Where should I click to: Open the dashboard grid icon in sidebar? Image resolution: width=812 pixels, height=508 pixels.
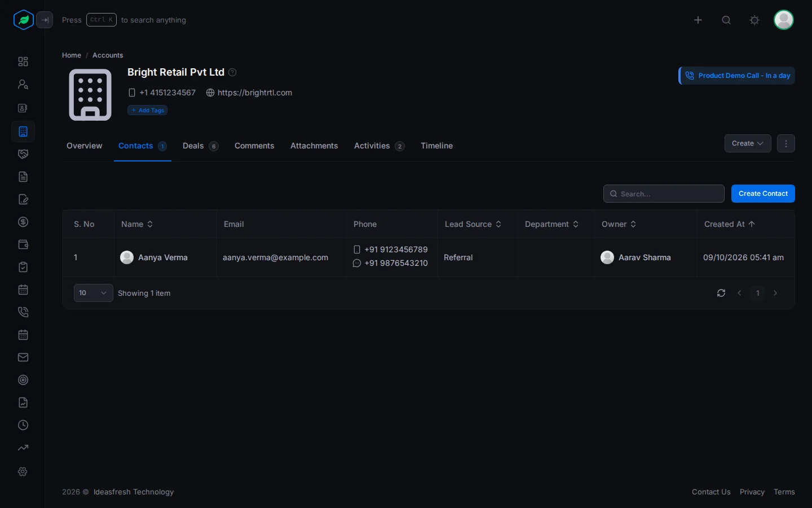point(23,62)
